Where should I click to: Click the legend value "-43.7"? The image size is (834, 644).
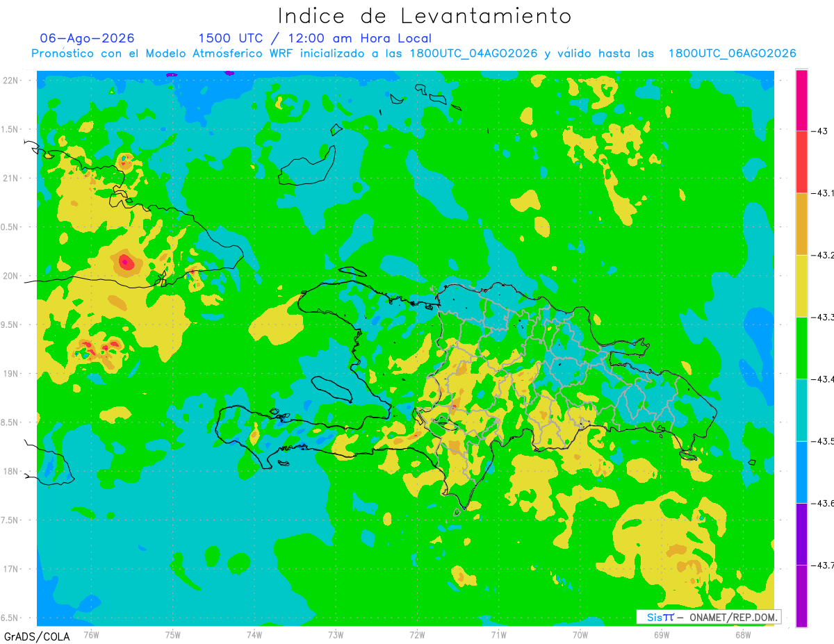[x=823, y=565]
